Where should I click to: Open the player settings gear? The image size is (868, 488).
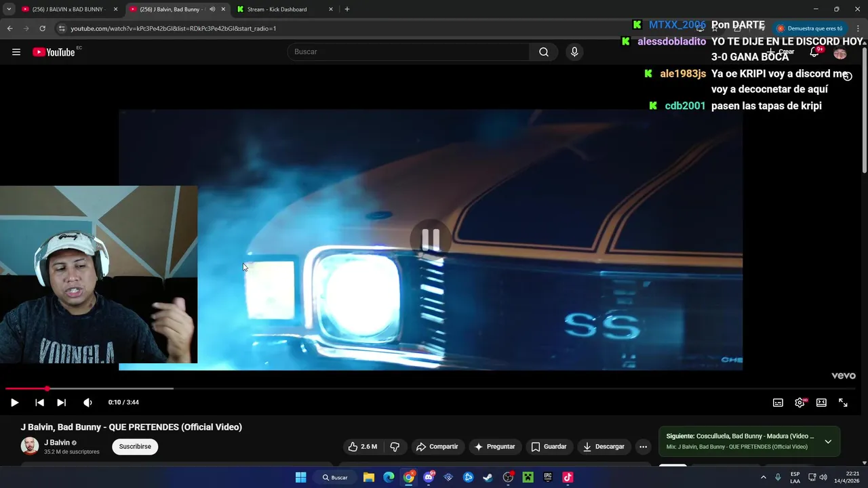point(800,403)
